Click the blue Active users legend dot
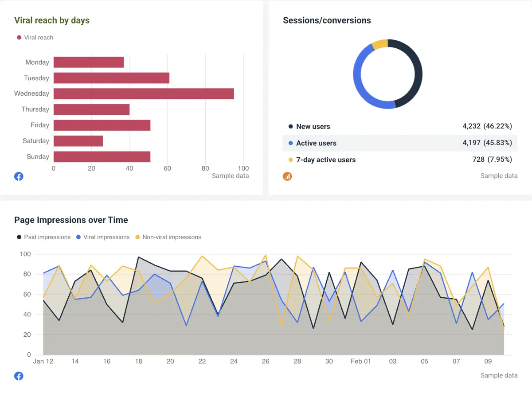The width and height of the screenshot is (532, 393). (290, 143)
